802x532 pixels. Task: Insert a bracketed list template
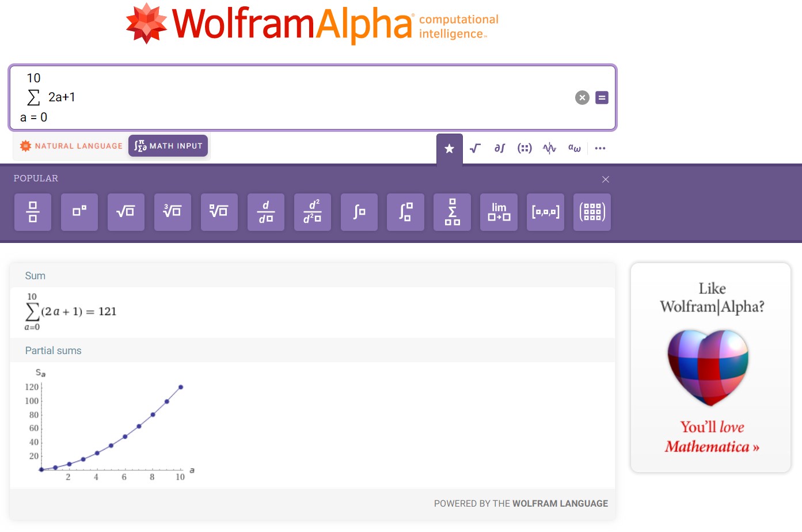pos(546,212)
